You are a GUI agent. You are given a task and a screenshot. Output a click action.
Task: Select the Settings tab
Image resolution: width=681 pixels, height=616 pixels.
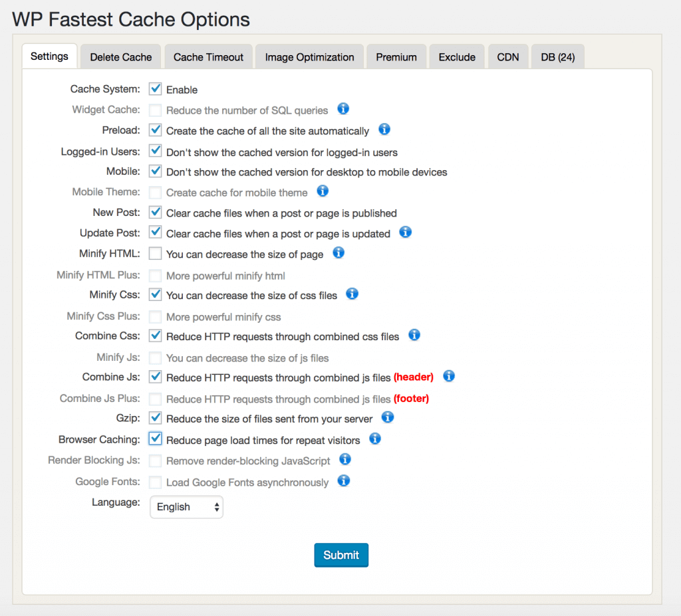49,56
